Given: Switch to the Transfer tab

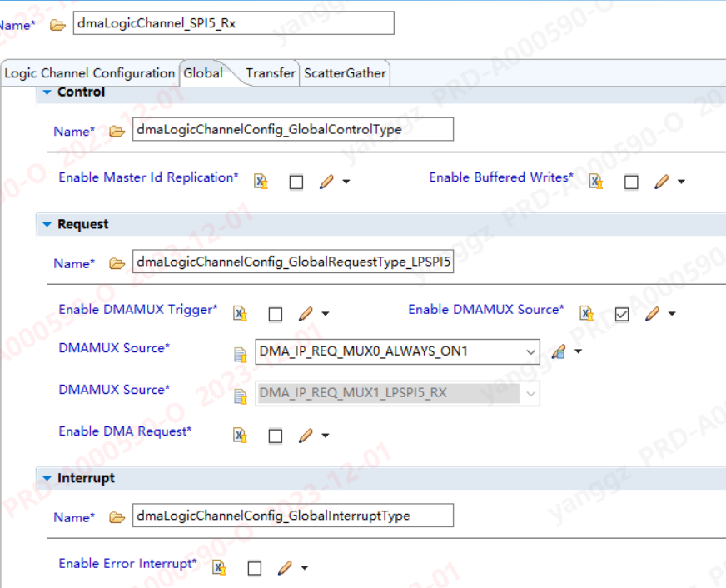Looking at the screenshot, I should pos(270,72).
